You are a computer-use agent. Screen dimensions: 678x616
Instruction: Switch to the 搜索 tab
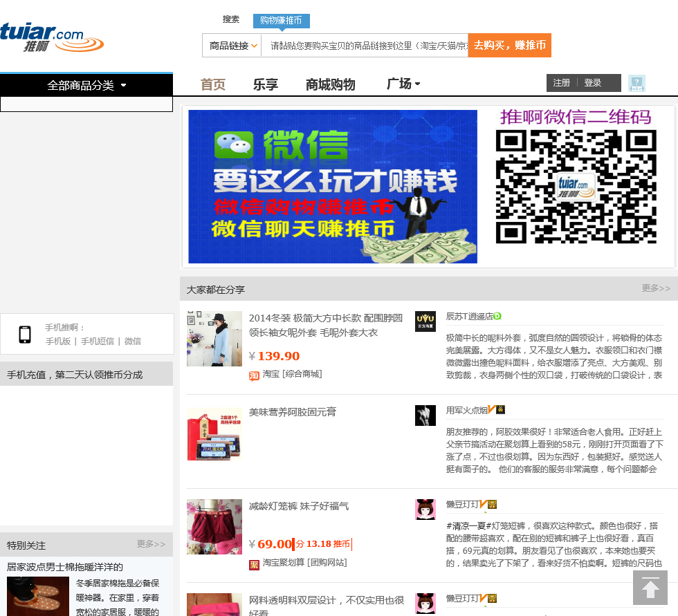pyautogui.click(x=231, y=19)
